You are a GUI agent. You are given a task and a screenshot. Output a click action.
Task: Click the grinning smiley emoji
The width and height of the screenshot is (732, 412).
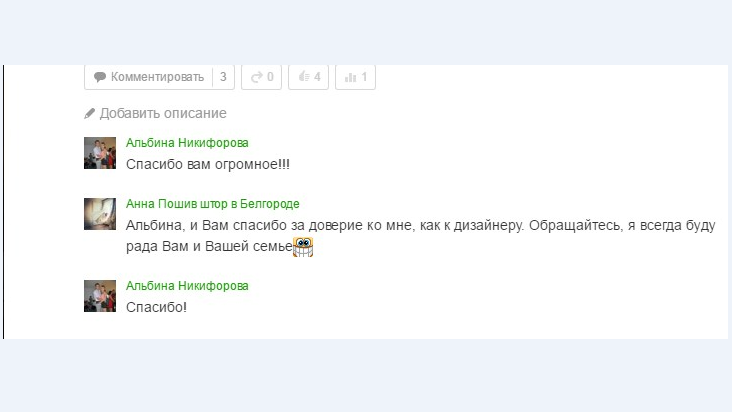coord(303,247)
